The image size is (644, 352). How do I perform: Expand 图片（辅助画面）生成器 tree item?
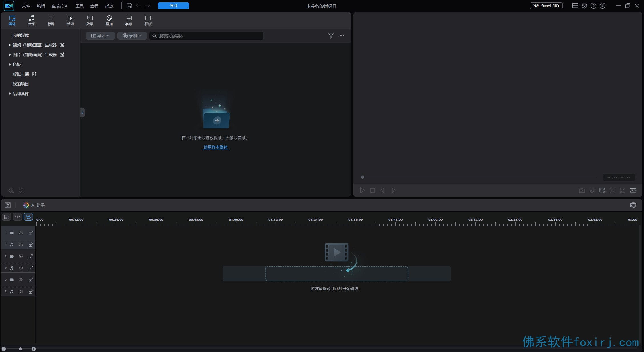pos(10,55)
